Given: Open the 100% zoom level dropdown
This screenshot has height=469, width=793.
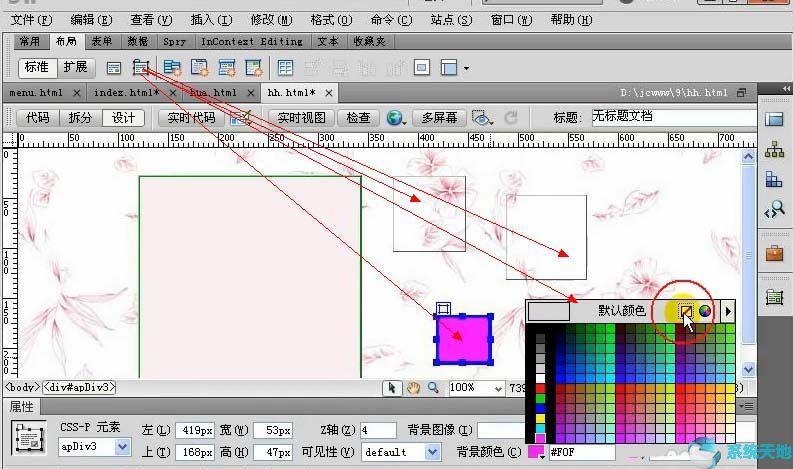Looking at the screenshot, I should point(476,388).
